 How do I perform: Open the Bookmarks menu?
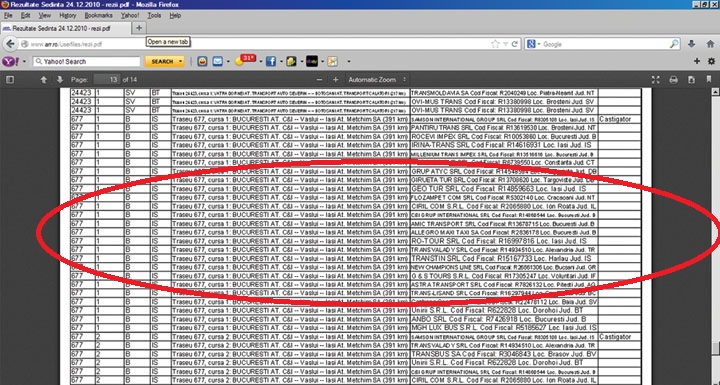[x=98, y=16]
